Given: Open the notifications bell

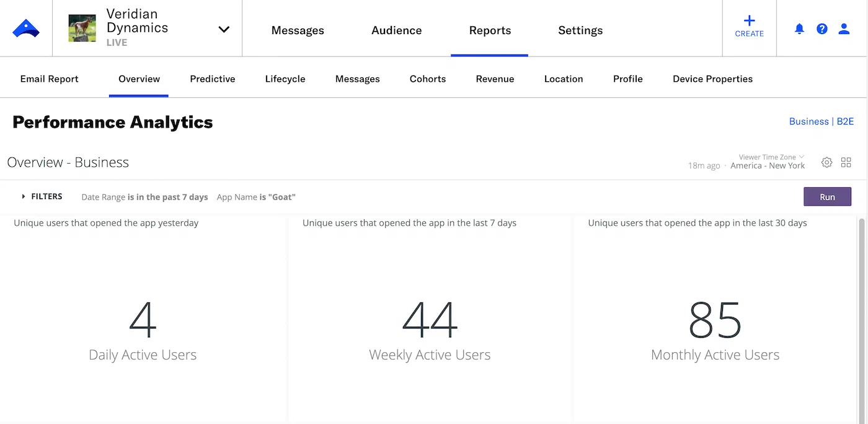Looking at the screenshot, I should point(799,29).
